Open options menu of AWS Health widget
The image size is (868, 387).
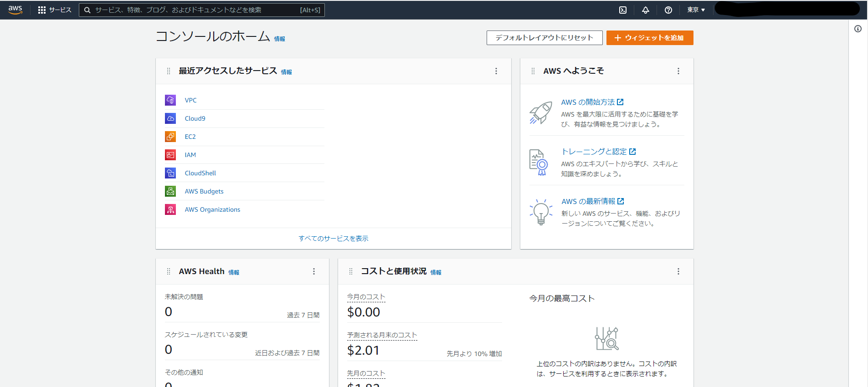tap(314, 271)
